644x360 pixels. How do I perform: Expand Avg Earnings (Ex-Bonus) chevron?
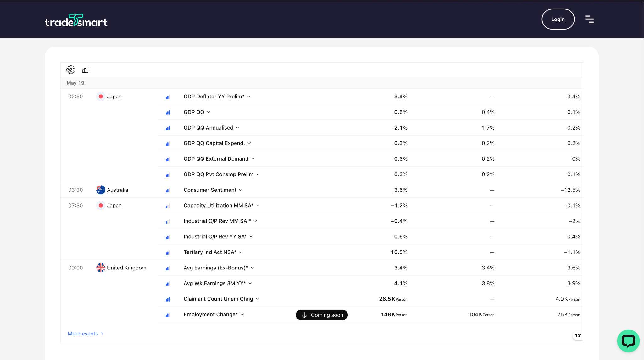252,268
